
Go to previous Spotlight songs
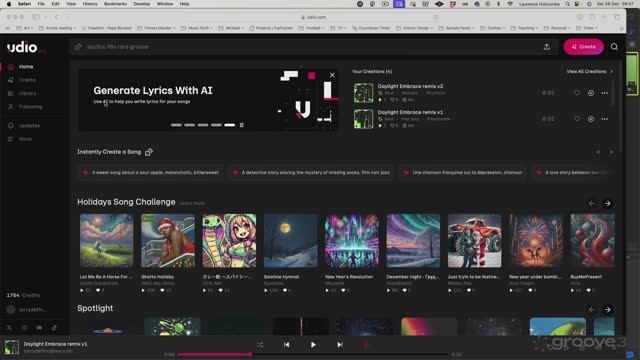pos(591,309)
